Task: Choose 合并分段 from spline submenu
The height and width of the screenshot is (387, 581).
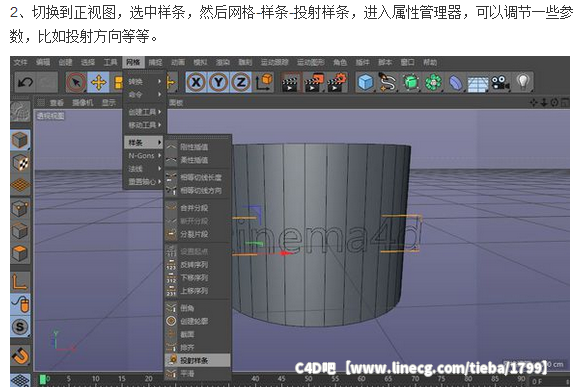Action: (x=197, y=208)
